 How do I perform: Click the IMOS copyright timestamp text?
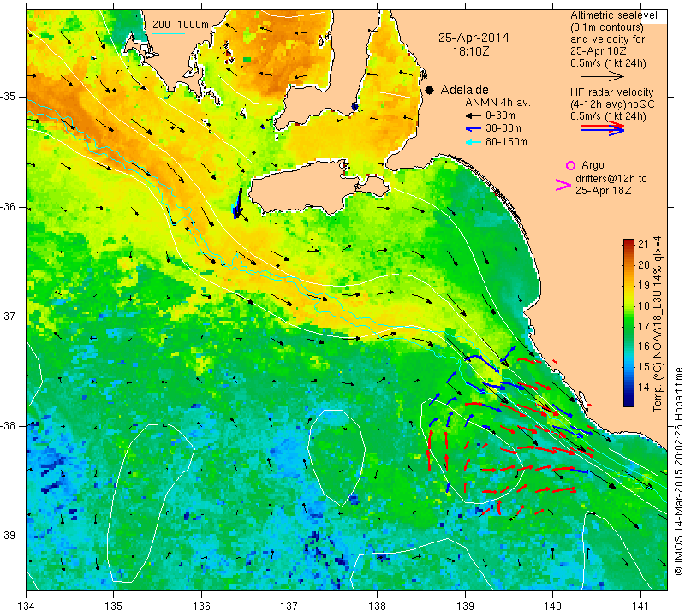[x=678, y=471]
